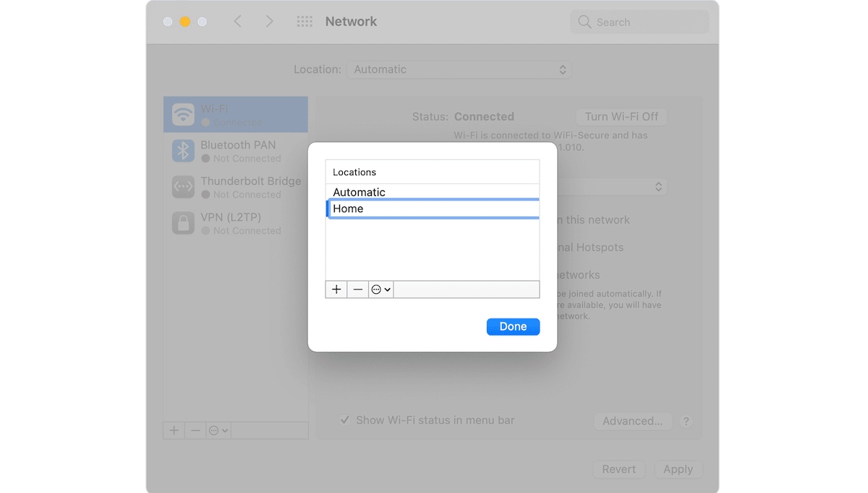Click the plus icon to add a location
Image resolution: width=868 pixels, height=493 pixels.
pyautogui.click(x=336, y=290)
